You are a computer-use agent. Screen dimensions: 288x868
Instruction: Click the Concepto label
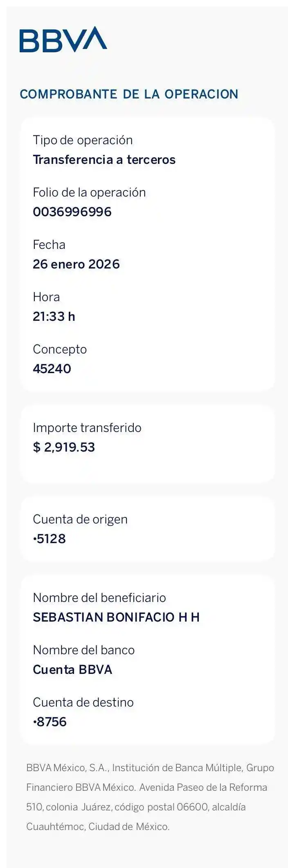(60, 349)
